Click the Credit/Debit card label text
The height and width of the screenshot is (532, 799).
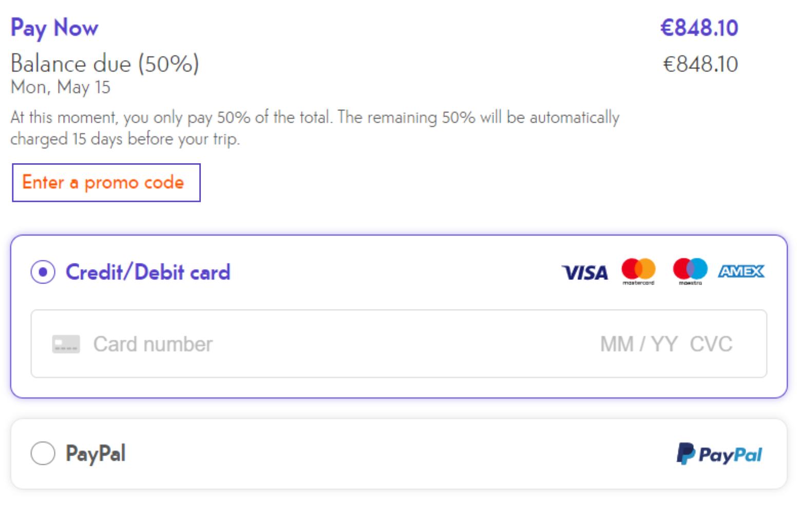(x=148, y=272)
